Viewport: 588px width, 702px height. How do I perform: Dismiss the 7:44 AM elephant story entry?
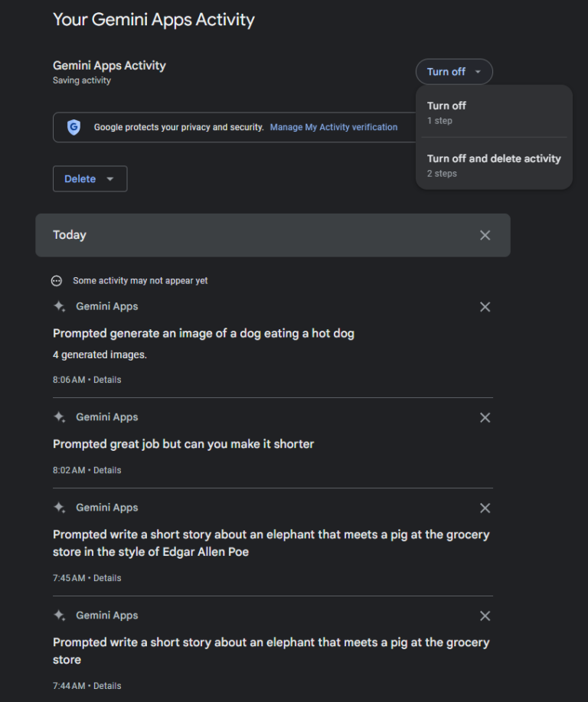coord(485,615)
